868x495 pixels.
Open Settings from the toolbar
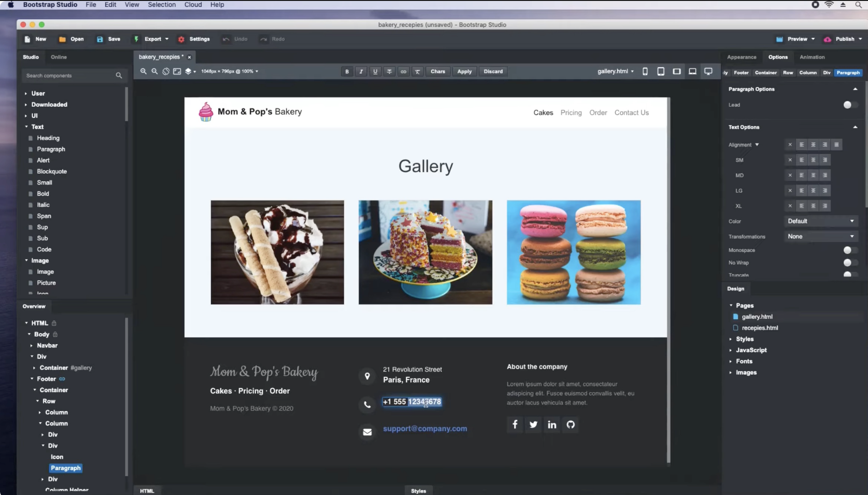click(194, 39)
